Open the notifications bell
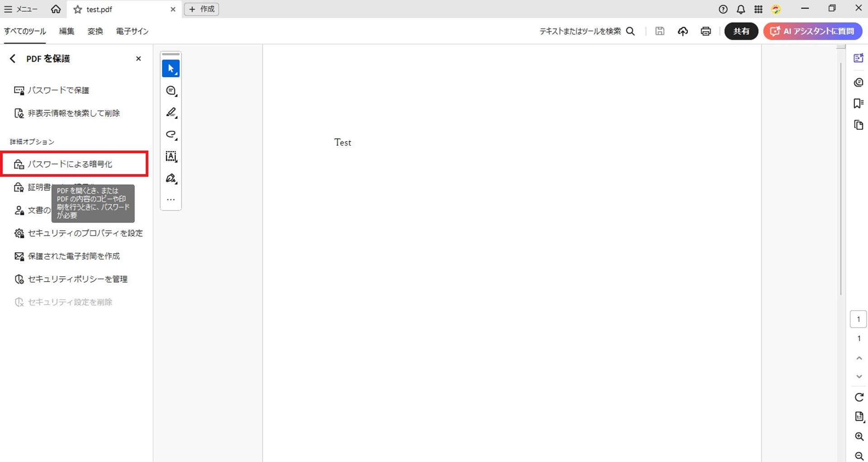Screen dimensions: 868x462 (741, 9)
